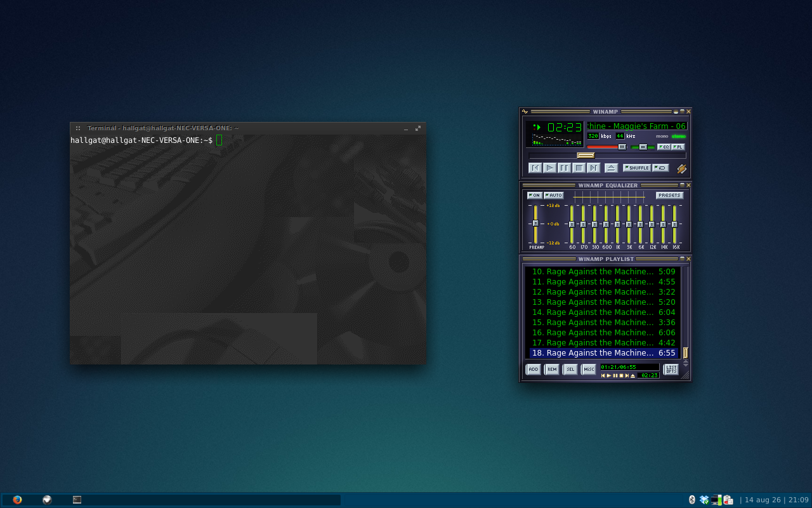Image resolution: width=812 pixels, height=508 pixels.
Task: Select playlist track 17, duration 4:42
Action: [x=603, y=342]
